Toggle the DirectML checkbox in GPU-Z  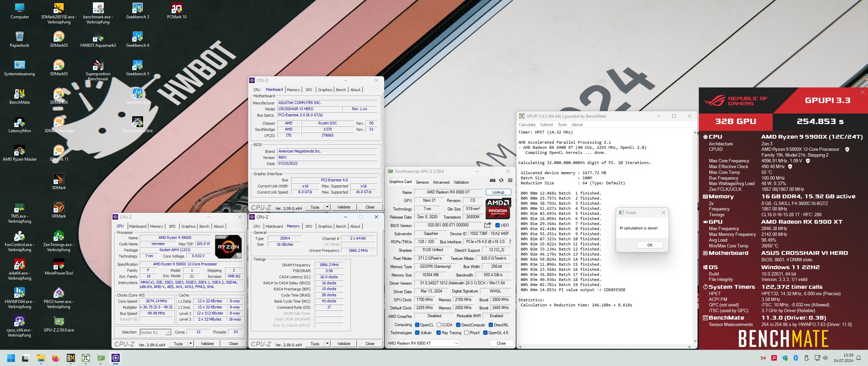491,325
